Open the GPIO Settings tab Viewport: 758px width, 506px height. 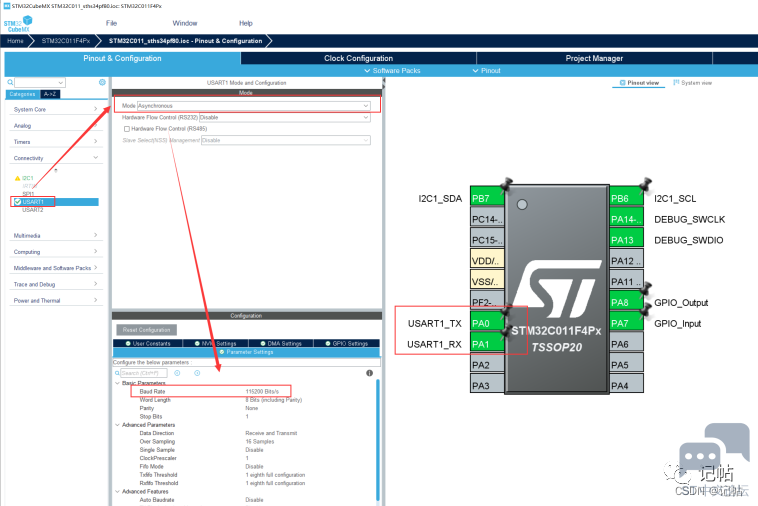pyautogui.click(x=347, y=344)
